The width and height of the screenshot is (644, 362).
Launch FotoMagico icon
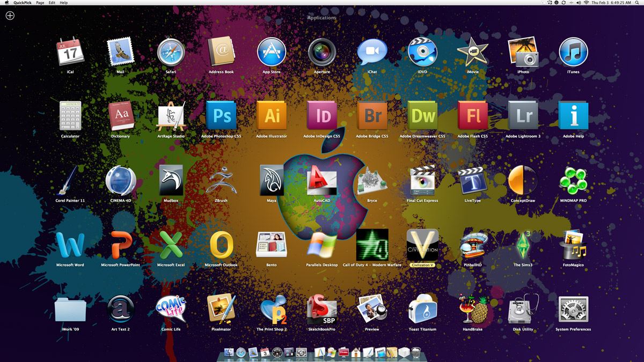coord(573,245)
